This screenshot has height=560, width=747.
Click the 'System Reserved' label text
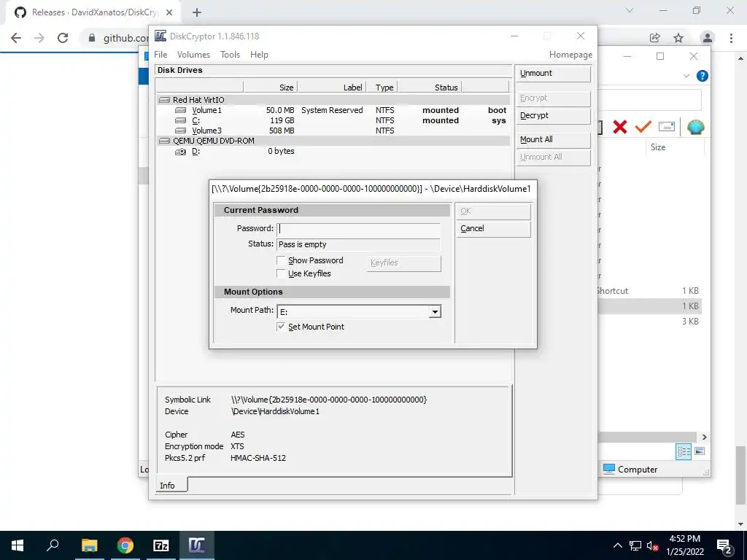coord(332,110)
